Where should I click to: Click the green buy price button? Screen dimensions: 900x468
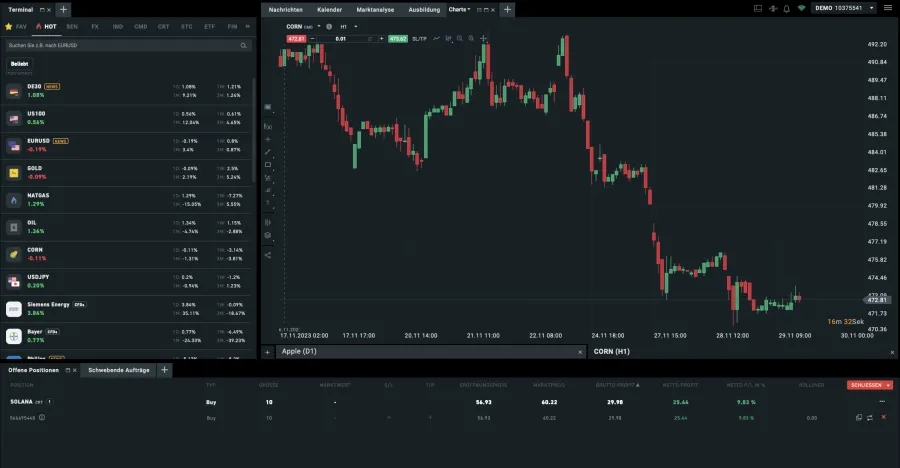tap(398, 38)
